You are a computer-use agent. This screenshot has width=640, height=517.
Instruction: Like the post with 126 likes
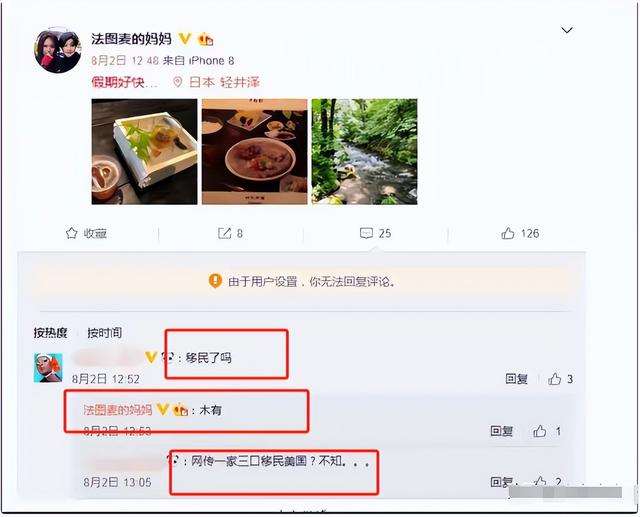coord(508,233)
